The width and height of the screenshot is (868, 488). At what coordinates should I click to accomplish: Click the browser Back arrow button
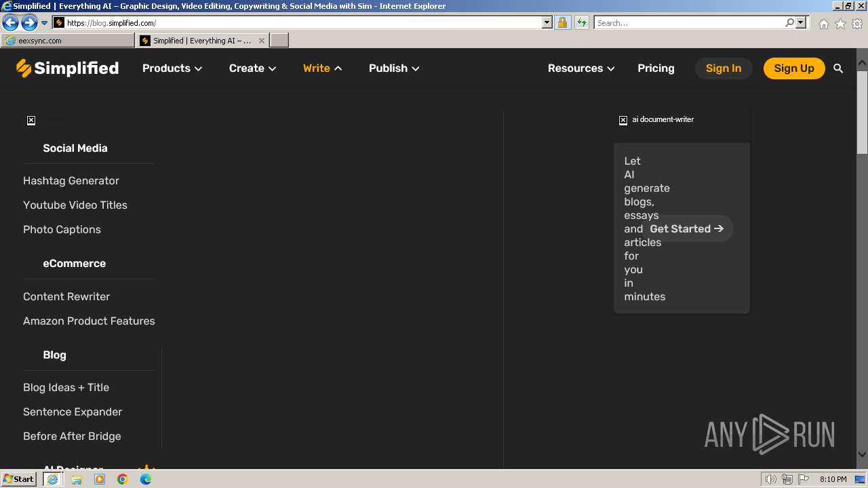[10, 23]
